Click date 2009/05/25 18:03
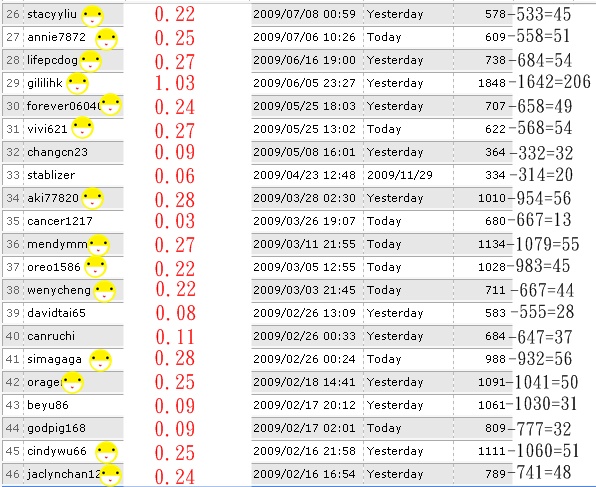This screenshot has width=596, height=487. click(304, 106)
